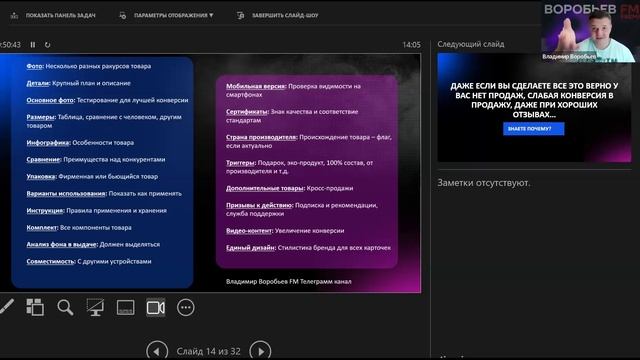The width and height of the screenshot is (640, 360).
Task: Click the Завершить слайд-шоу icon
Action: [240, 16]
